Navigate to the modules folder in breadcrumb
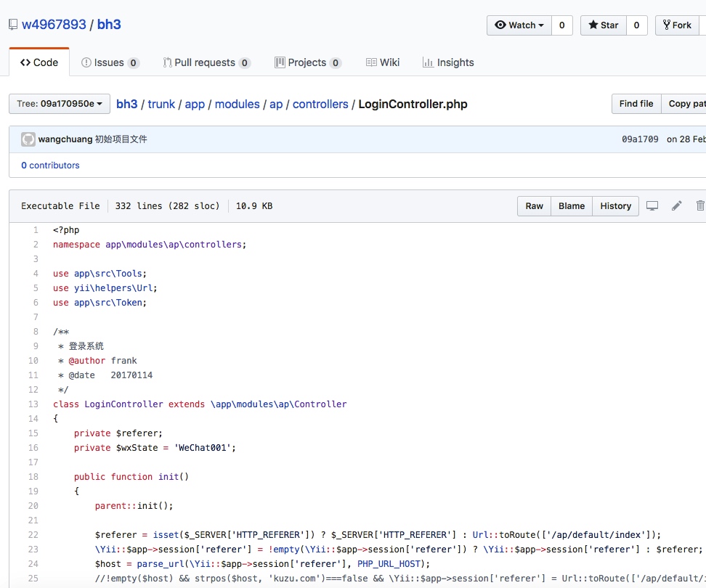Viewport: 706px width, 588px height. click(x=237, y=104)
